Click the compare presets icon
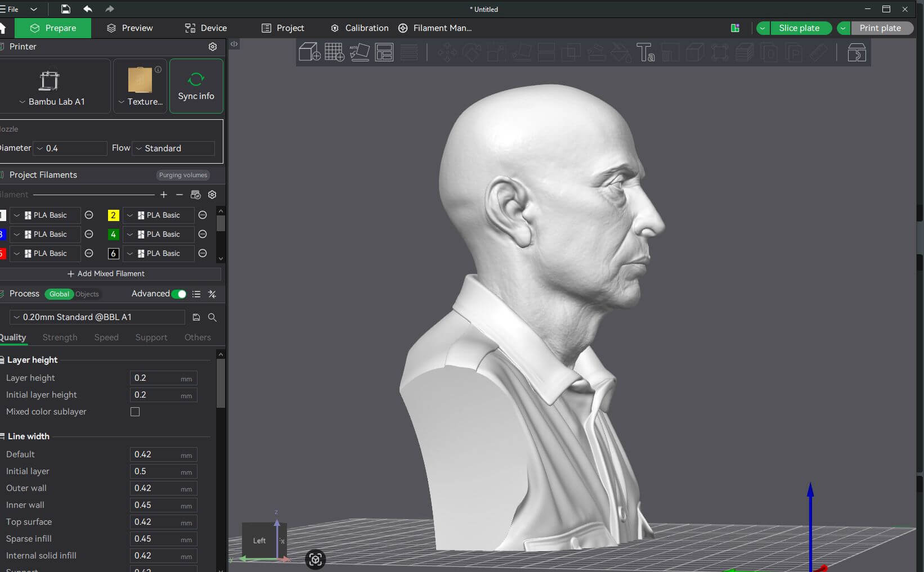This screenshot has width=924, height=572. click(212, 294)
